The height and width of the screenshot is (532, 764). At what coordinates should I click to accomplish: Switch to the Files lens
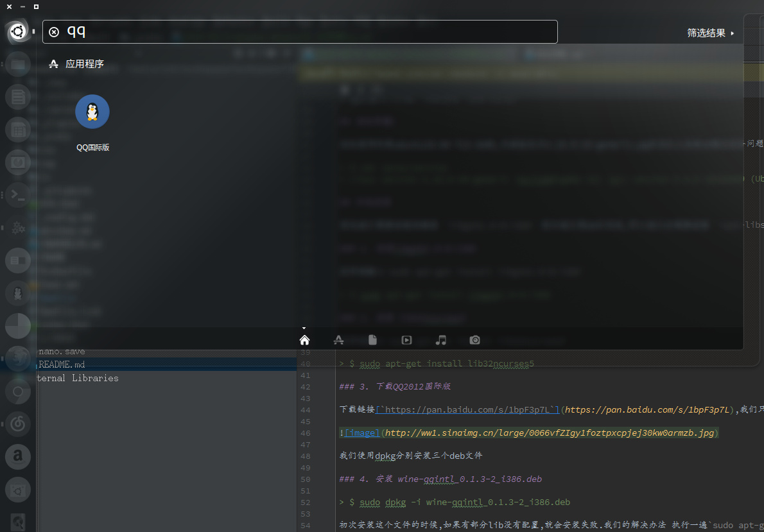click(x=373, y=340)
